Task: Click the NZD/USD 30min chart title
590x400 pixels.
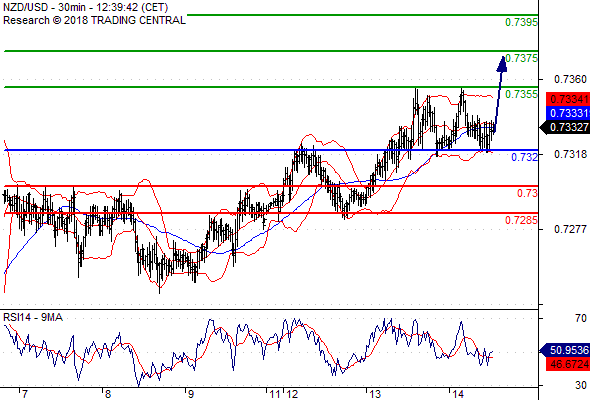Action: [x=85, y=7]
